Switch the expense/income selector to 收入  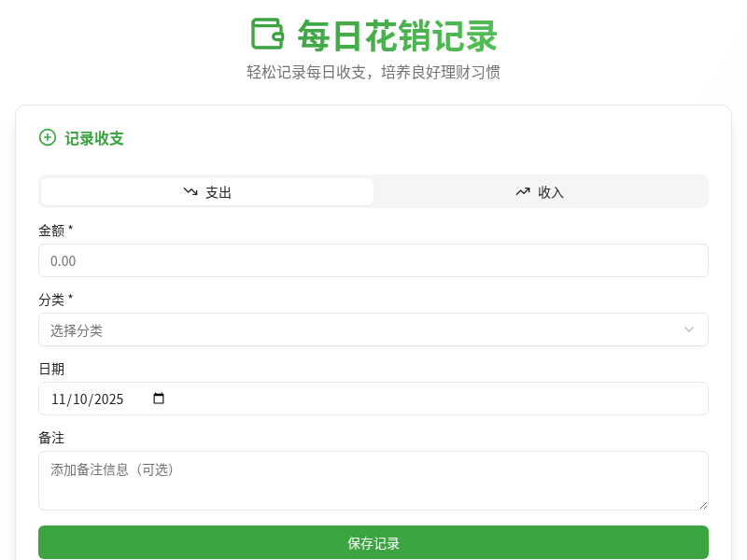(x=540, y=191)
